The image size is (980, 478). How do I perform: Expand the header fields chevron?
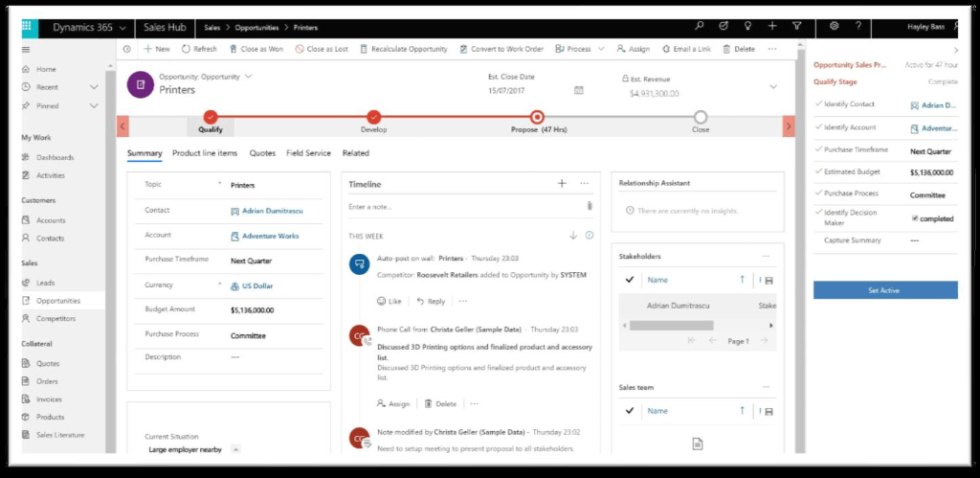(x=773, y=87)
